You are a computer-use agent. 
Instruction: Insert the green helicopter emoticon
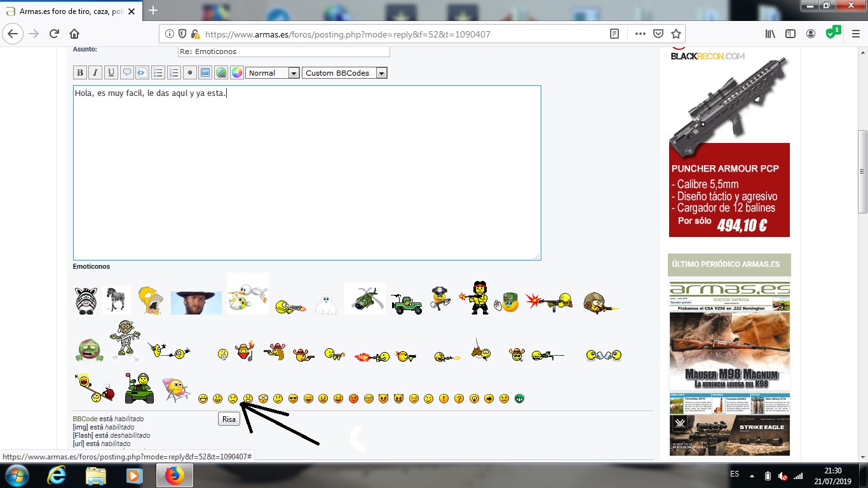click(365, 299)
